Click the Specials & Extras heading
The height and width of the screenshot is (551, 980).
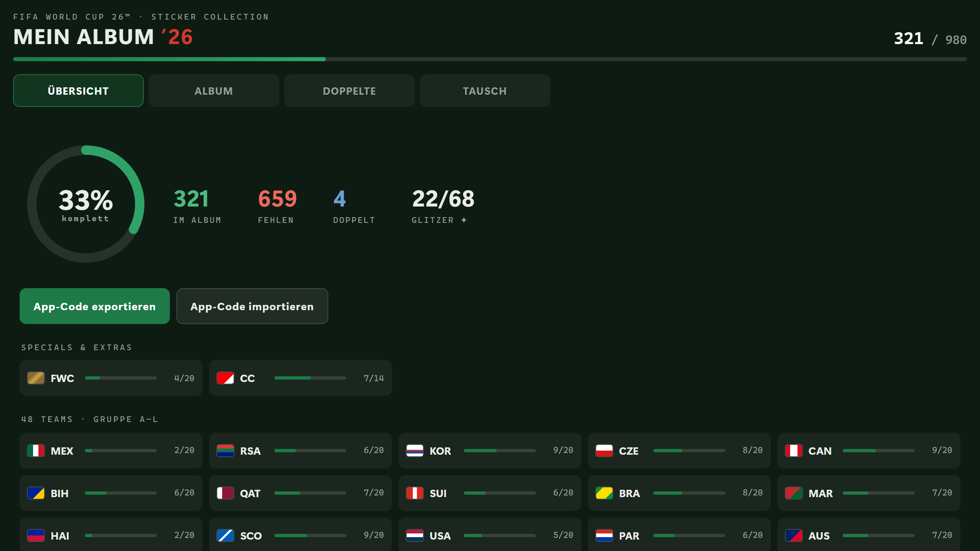tap(77, 347)
